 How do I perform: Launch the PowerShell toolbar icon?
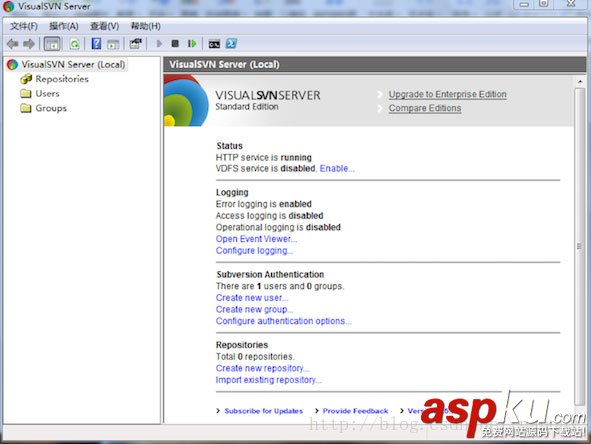231,44
